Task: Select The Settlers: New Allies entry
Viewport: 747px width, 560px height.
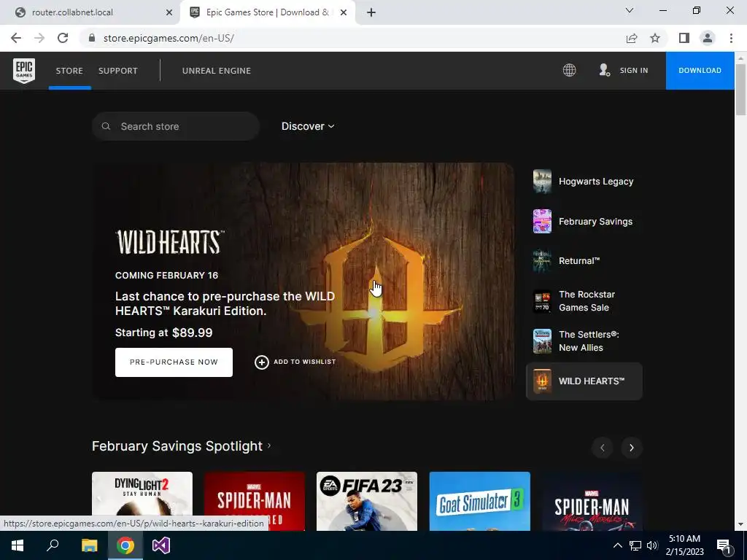Action: 584,341
